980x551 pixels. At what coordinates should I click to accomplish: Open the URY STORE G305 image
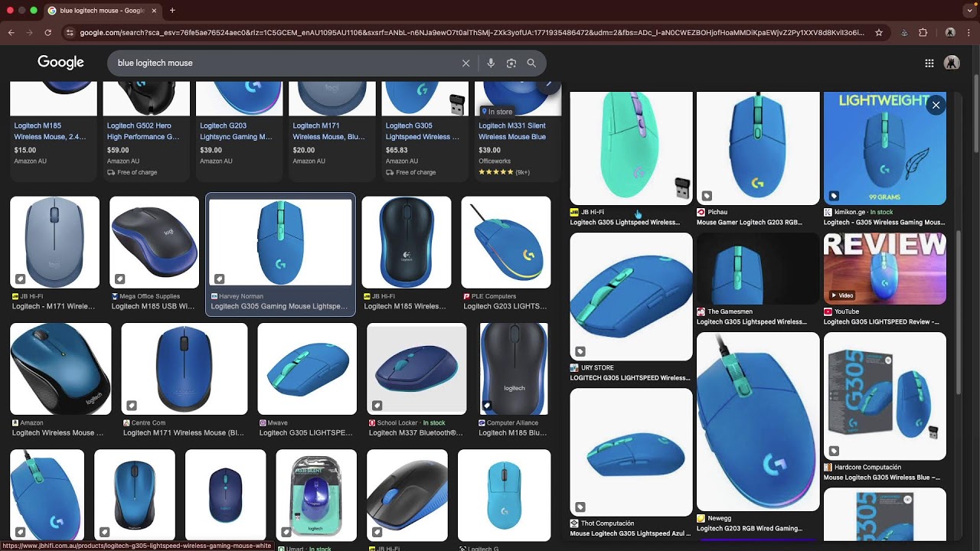632,297
